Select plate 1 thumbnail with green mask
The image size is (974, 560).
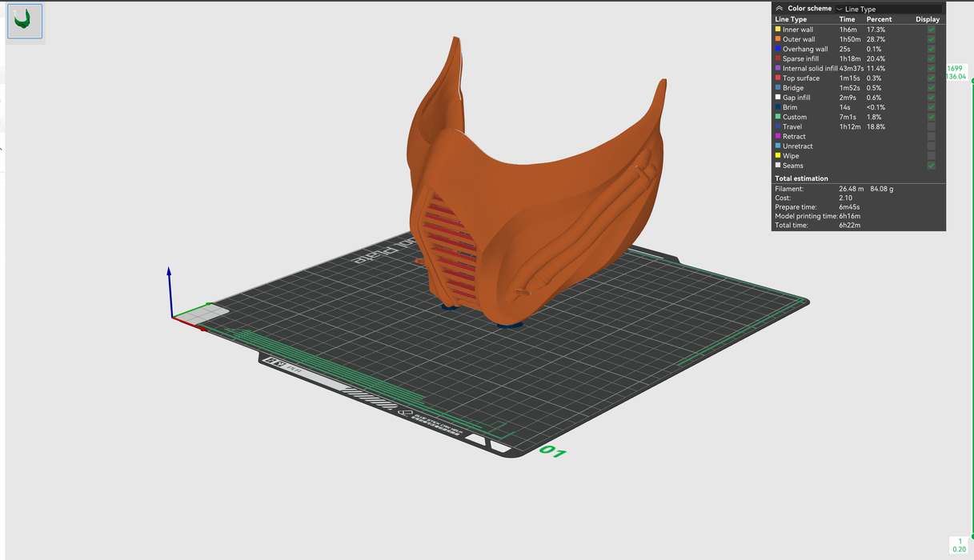click(25, 22)
